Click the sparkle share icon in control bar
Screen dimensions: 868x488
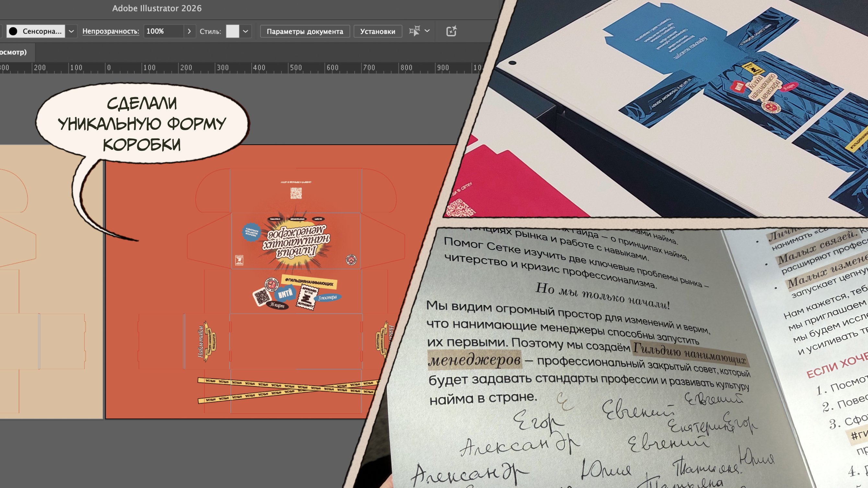451,31
